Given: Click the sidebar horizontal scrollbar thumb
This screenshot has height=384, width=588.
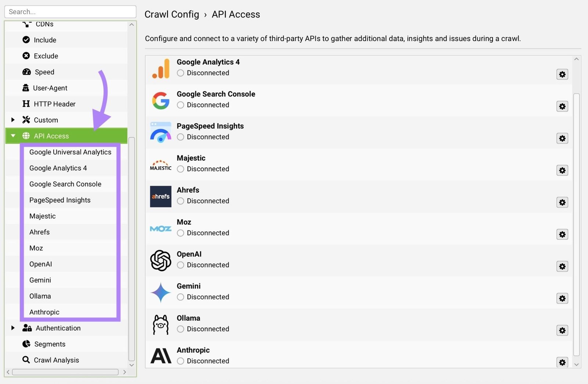Looking at the screenshot, I should pyautogui.click(x=65, y=372).
